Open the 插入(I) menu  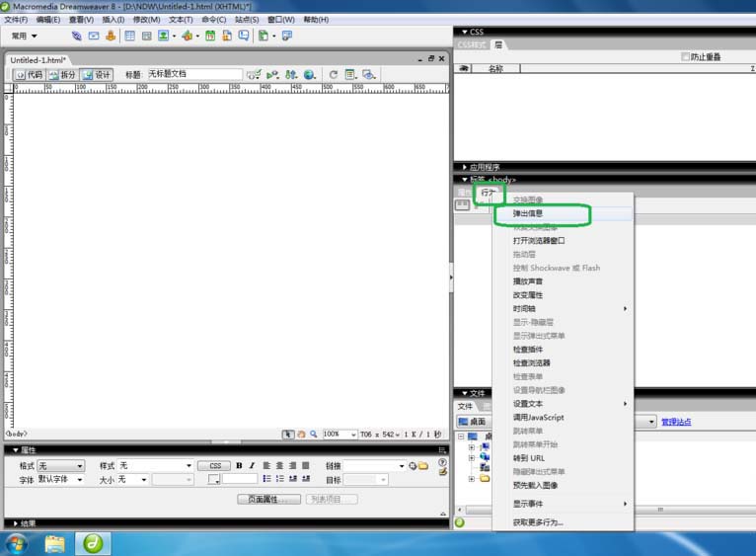click(x=113, y=20)
